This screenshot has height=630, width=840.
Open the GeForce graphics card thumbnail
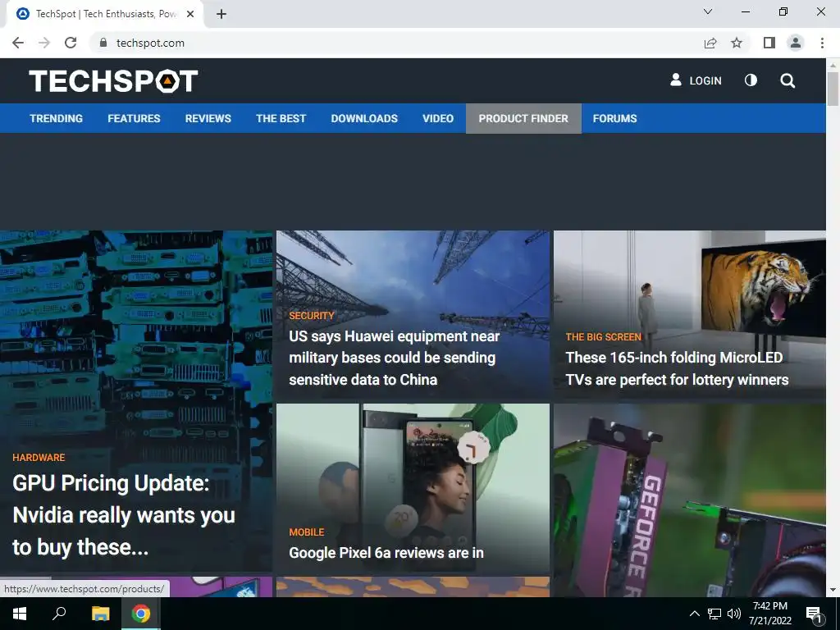point(689,500)
